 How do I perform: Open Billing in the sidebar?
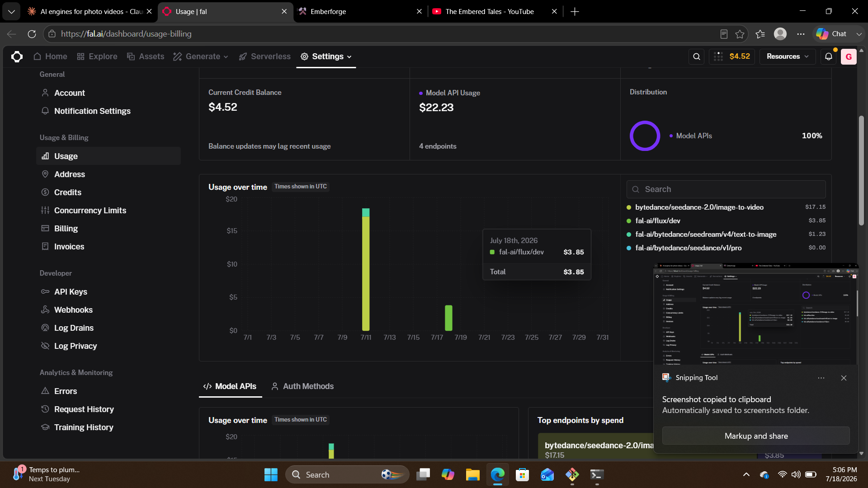(x=108, y=228)
